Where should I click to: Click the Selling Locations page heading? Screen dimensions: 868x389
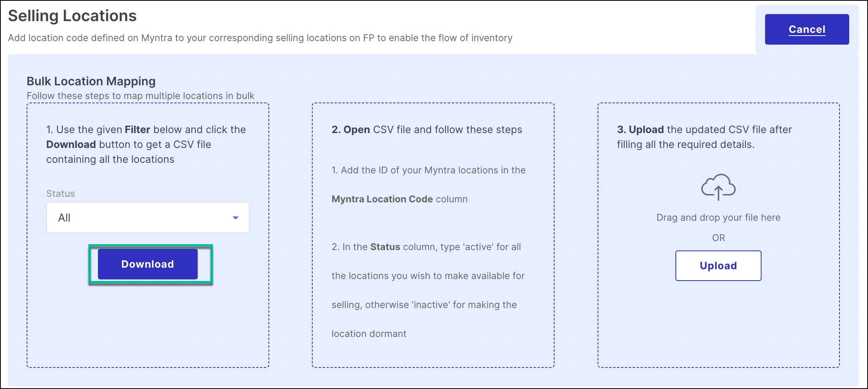pos(72,16)
